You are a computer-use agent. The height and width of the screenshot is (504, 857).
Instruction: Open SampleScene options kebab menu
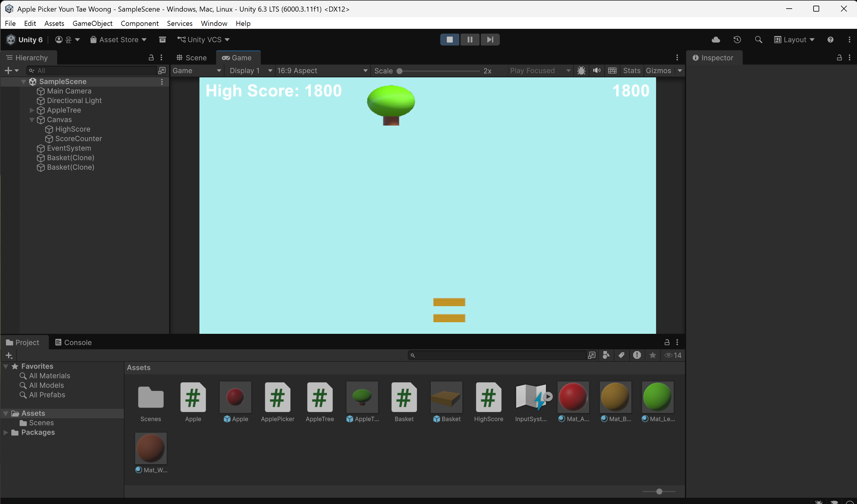tap(162, 82)
